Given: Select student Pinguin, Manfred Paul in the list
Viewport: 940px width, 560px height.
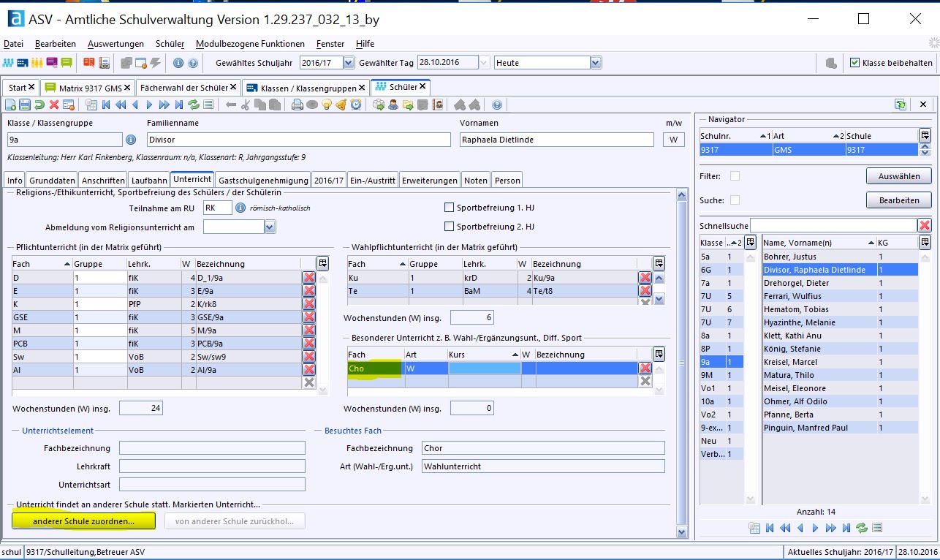Looking at the screenshot, I should click(840, 428).
